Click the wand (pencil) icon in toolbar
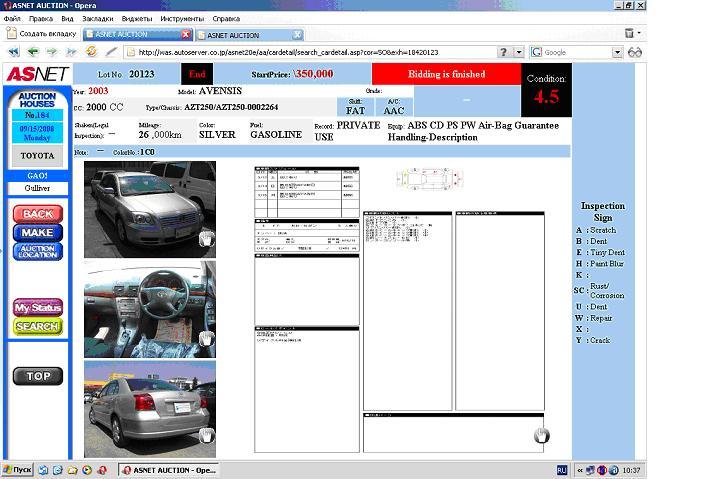Screen dimensions: 720x479 [x=111, y=52]
